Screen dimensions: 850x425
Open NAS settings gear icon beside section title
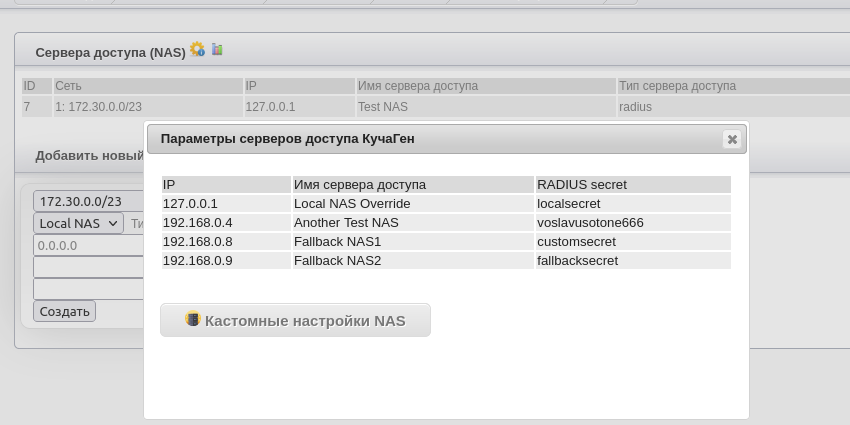[x=197, y=49]
